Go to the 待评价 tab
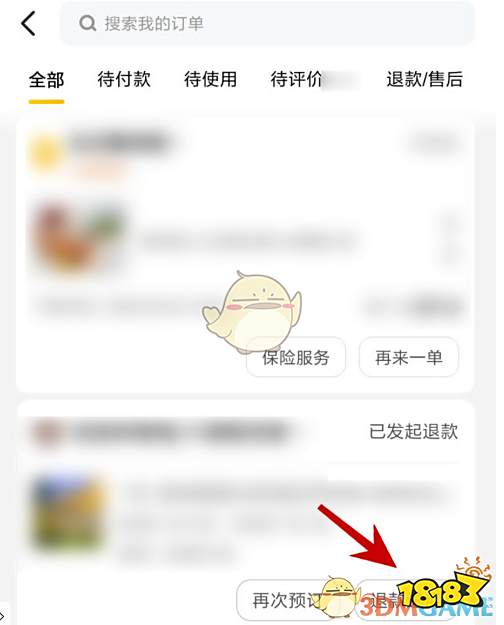The width and height of the screenshot is (504, 625). click(297, 79)
